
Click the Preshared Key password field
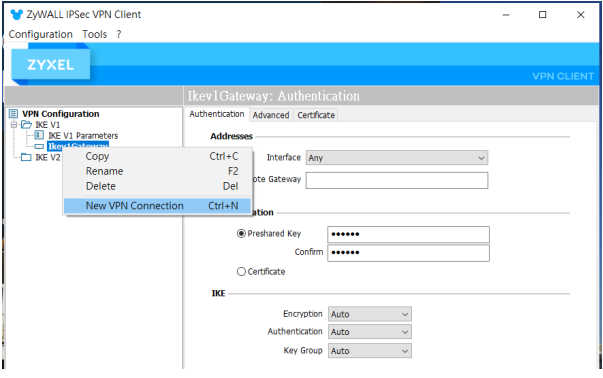[408, 234]
